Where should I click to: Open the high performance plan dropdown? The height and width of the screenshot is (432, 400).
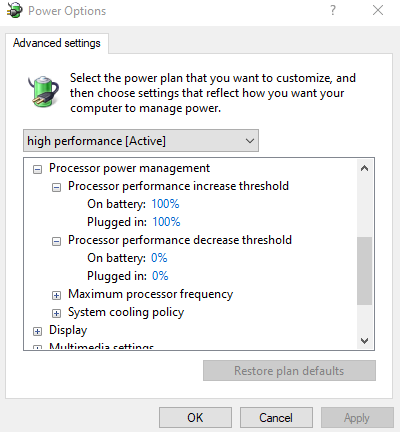click(141, 141)
